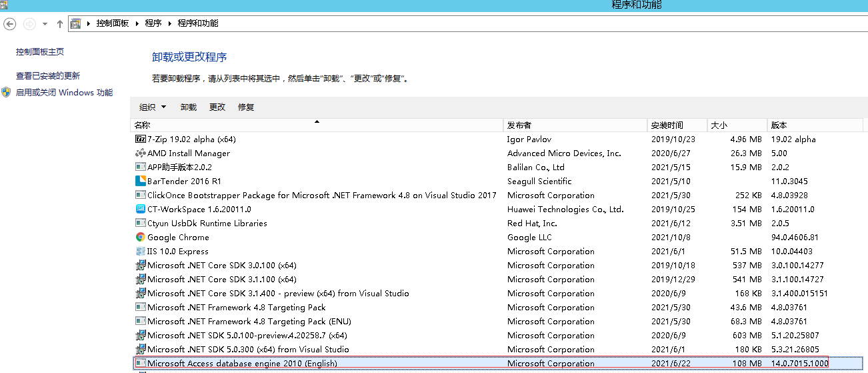Viewport: 868px width, 373px height.
Task: Click the 7-Zip program icon
Action: (140, 139)
